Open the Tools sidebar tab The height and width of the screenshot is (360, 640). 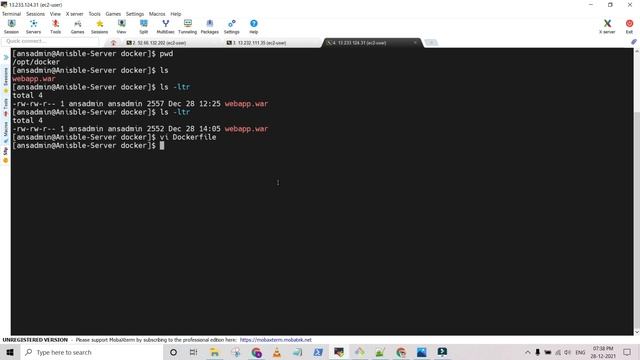[x=6, y=107]
